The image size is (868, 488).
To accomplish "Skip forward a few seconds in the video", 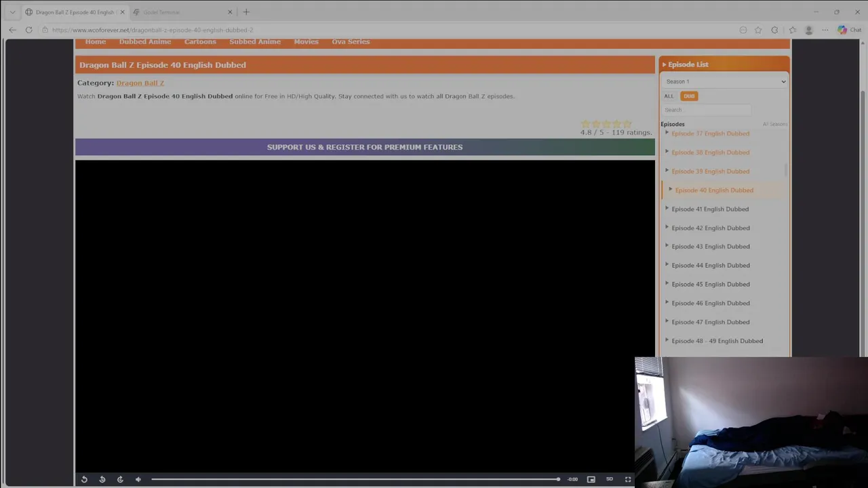I will [120, 479].
